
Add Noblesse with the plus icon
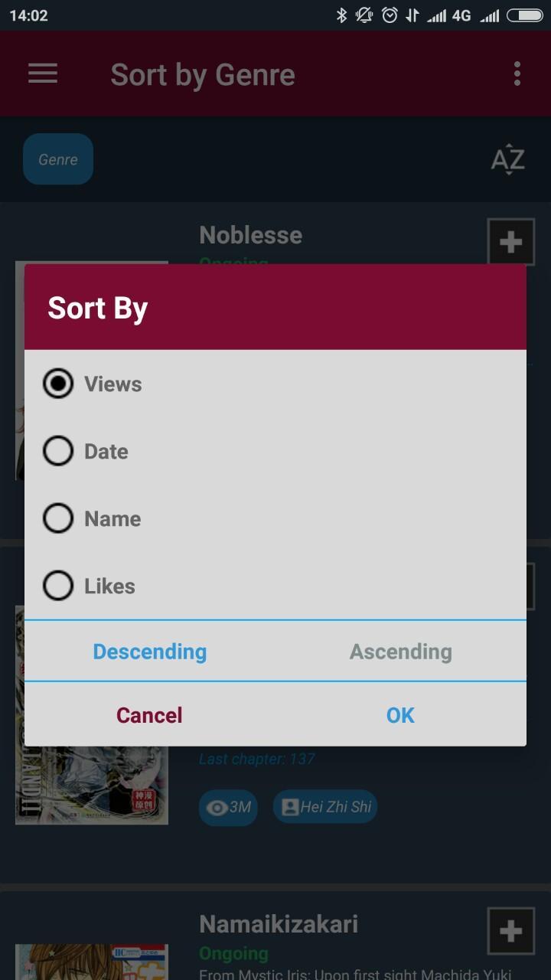click(x=510, y=242)
